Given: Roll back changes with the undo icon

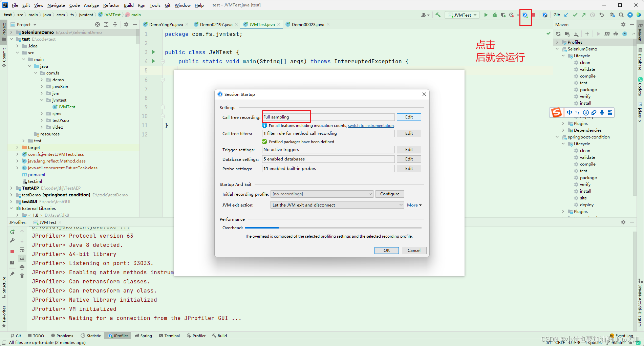Looking at the screenshot, I should (601, 15).
